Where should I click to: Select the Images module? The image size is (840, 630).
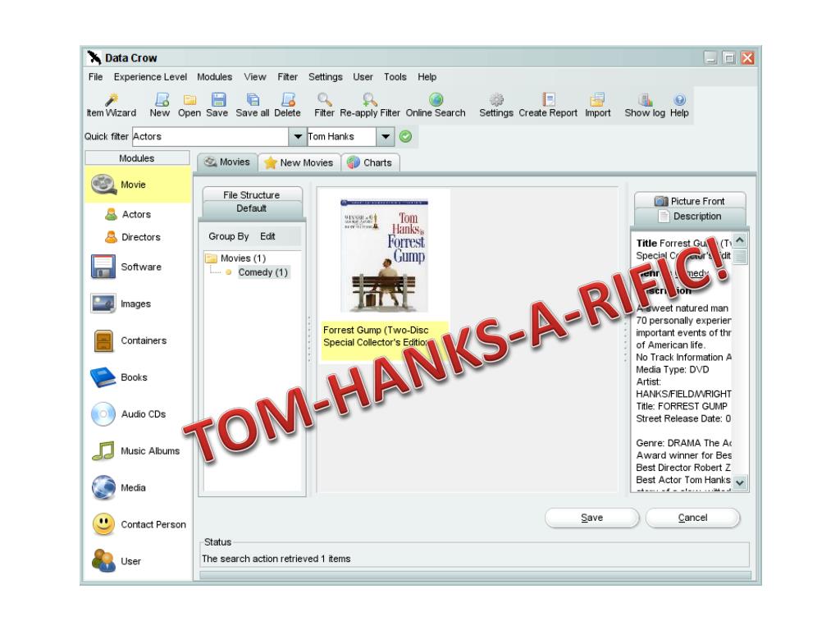(121, 304)
